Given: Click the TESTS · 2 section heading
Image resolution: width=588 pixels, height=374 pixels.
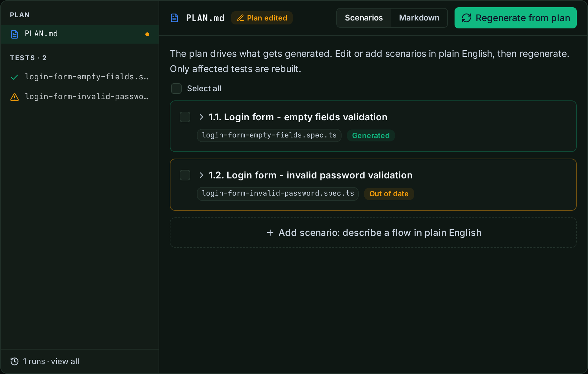Looking at the screenshot, I should click(28, 58).
